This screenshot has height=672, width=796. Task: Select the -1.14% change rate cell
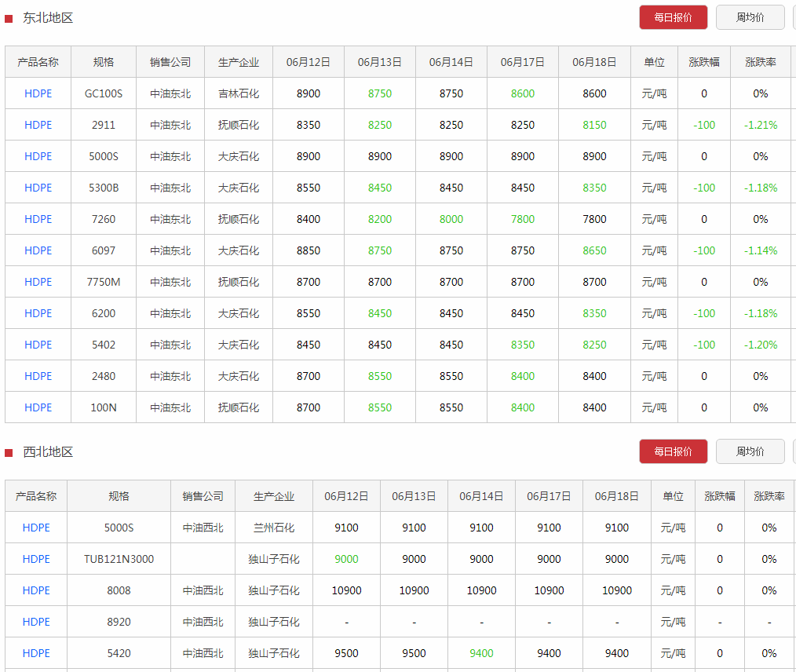pos(761,250)
